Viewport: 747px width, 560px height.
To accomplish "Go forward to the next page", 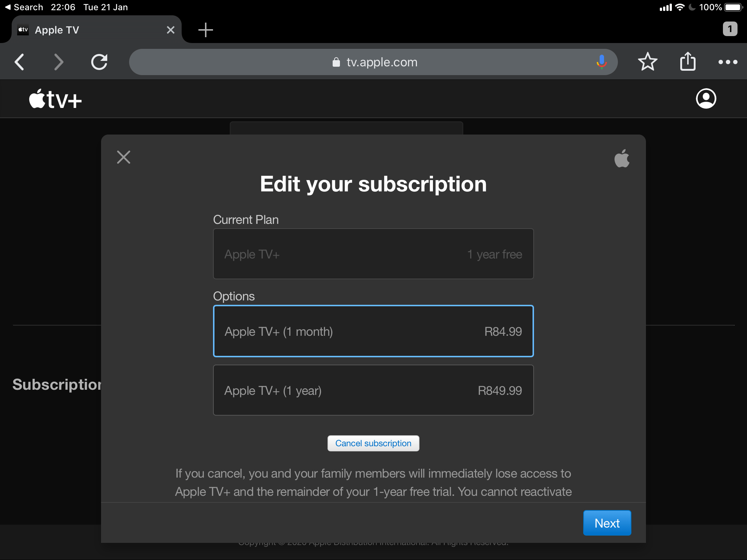I will 58,62.
